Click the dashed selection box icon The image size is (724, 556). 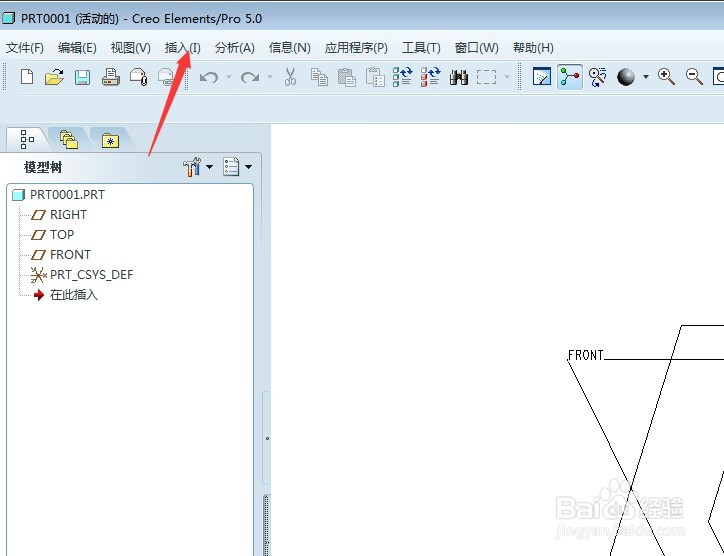(487, 77)
